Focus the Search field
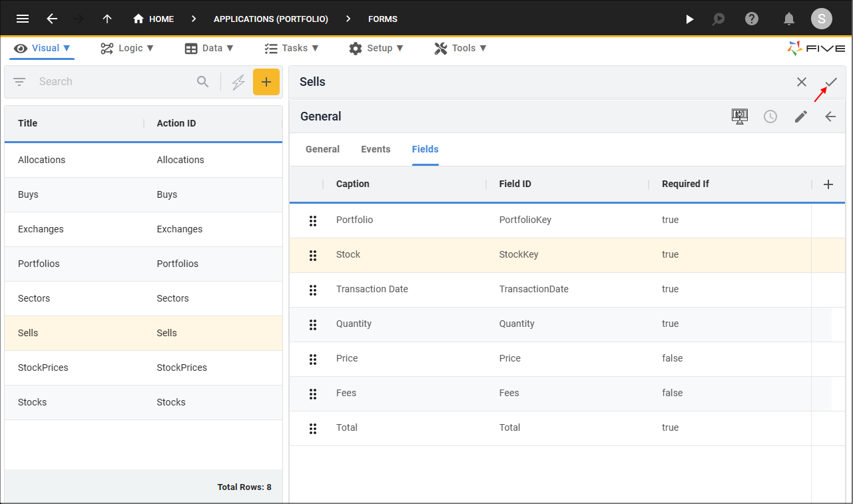The image size is (853, 504). click(113, 82)
